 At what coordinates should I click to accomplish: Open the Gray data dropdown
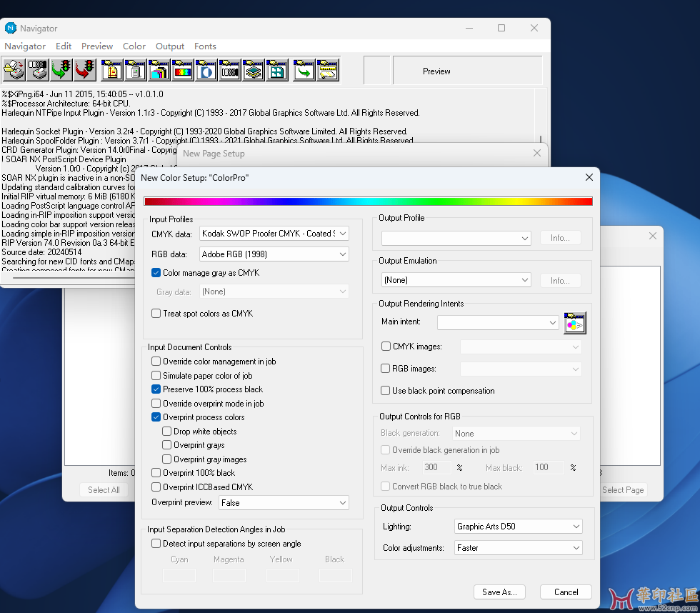pyautogui.click(x=274, y=291)
